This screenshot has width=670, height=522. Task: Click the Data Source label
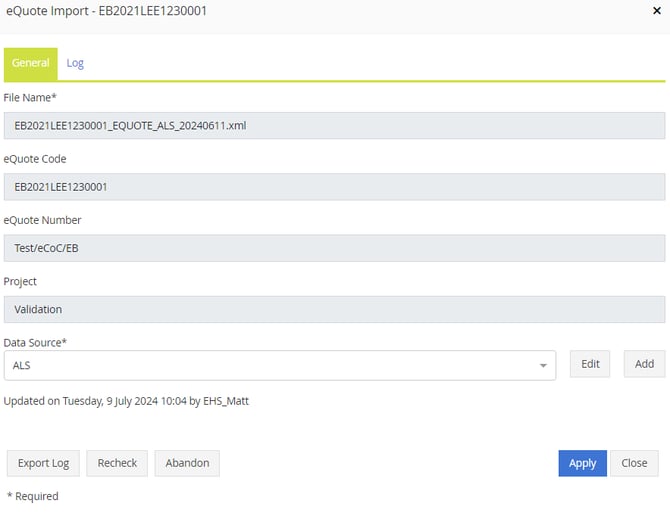(x=35, y=342)
